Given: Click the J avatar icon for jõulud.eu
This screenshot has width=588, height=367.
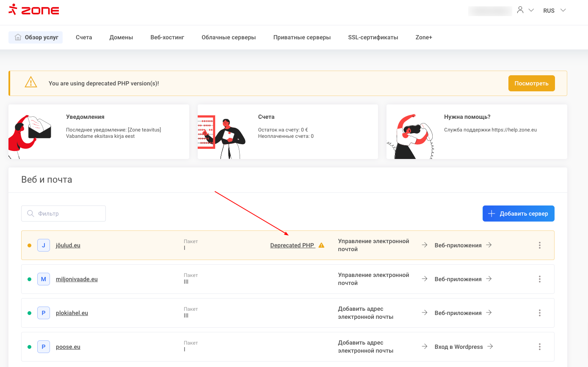Looking at the screenshot, I should tap(44, 245).
